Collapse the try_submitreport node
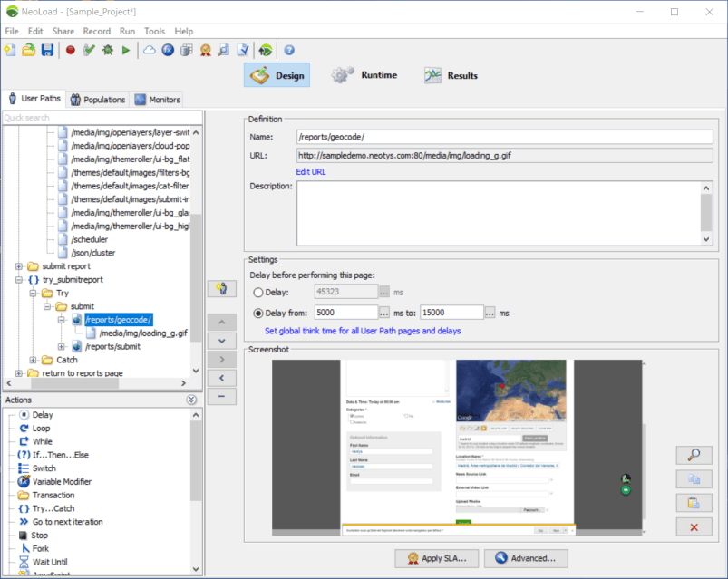 (x=19, y=280)
